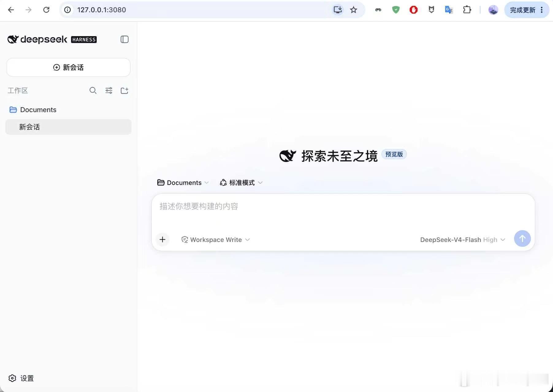553x392 pixels.
Task: Open the browser profile avatar
Action: (x=493, y=10)
